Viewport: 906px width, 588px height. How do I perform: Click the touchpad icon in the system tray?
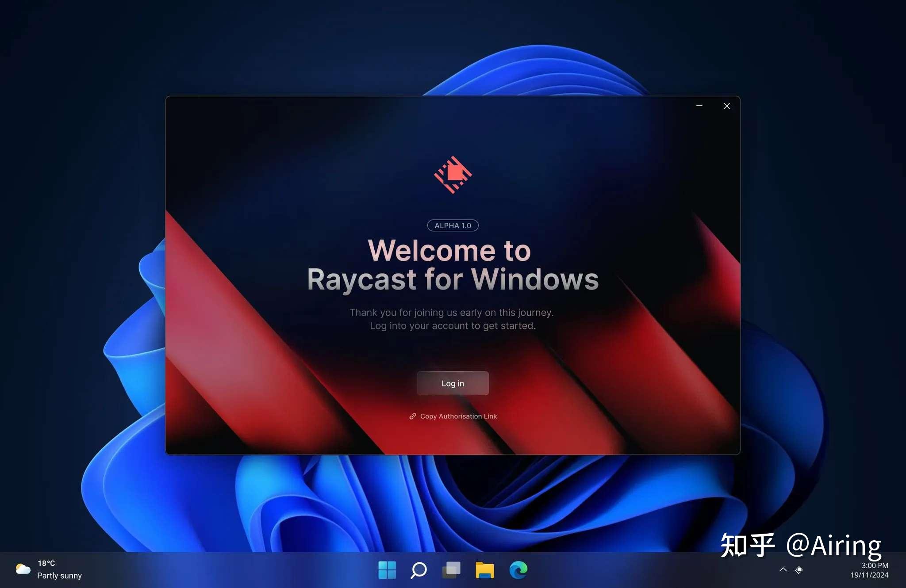799,570
